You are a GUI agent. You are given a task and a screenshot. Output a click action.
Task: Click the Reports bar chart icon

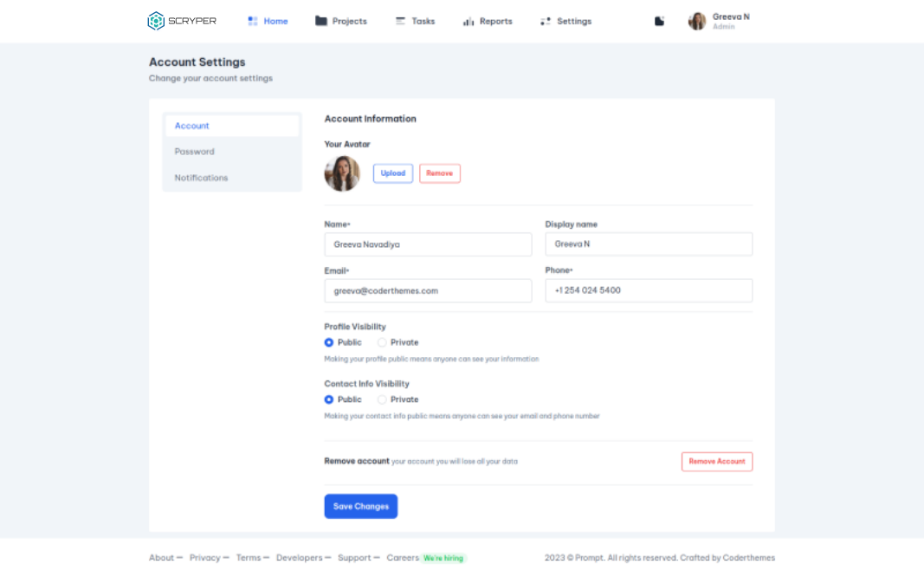tap(468, 21)
